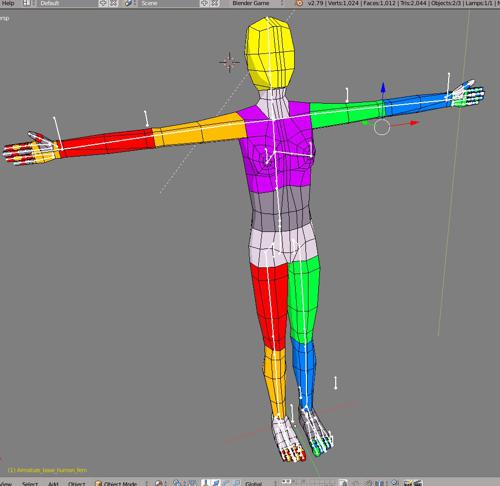This screenshot has height=486, width=500.
Task: Toggle the rotate manipulator
Action: pos(226,483)
